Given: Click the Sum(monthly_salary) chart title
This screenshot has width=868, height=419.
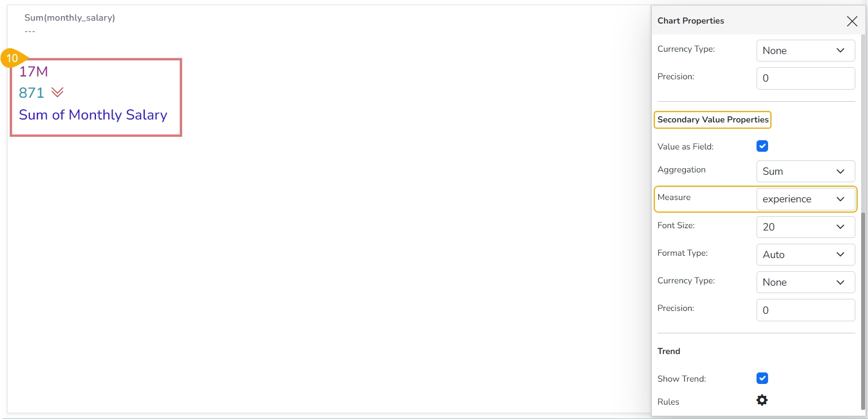Looking at the screenshot, I should click(70, 18).
